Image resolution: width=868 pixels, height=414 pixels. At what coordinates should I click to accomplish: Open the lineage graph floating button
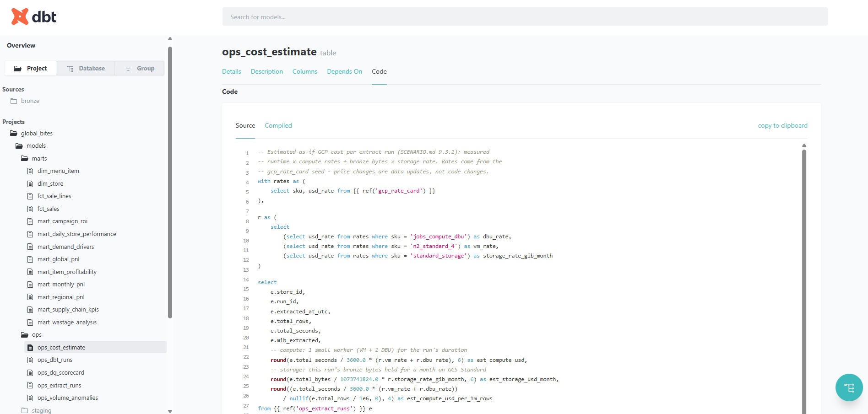tap(849, 387)
